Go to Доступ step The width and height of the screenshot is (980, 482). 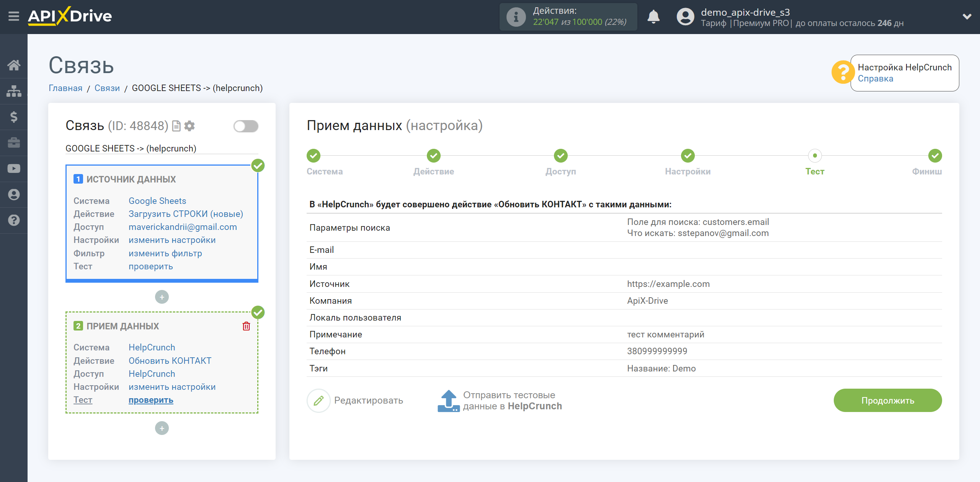pos(560,156)
